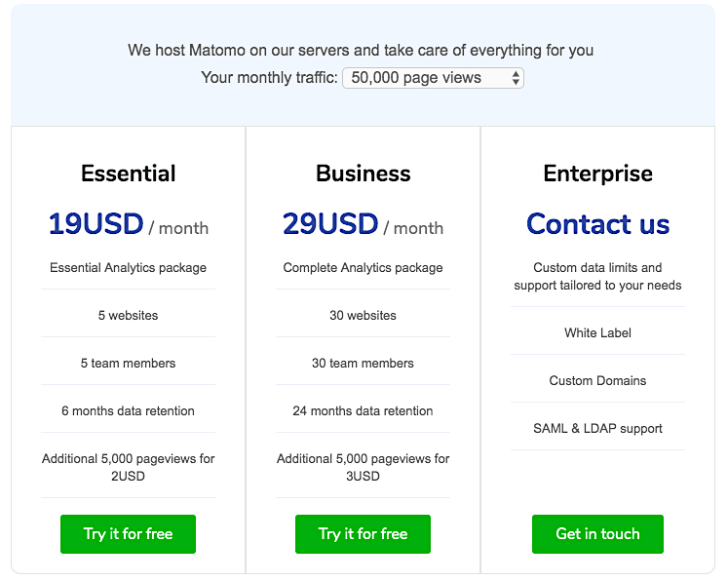The height and width of the screenshot is (581, 728).
Task: Click 24 months data retention feature
Action: click(364, 410)
